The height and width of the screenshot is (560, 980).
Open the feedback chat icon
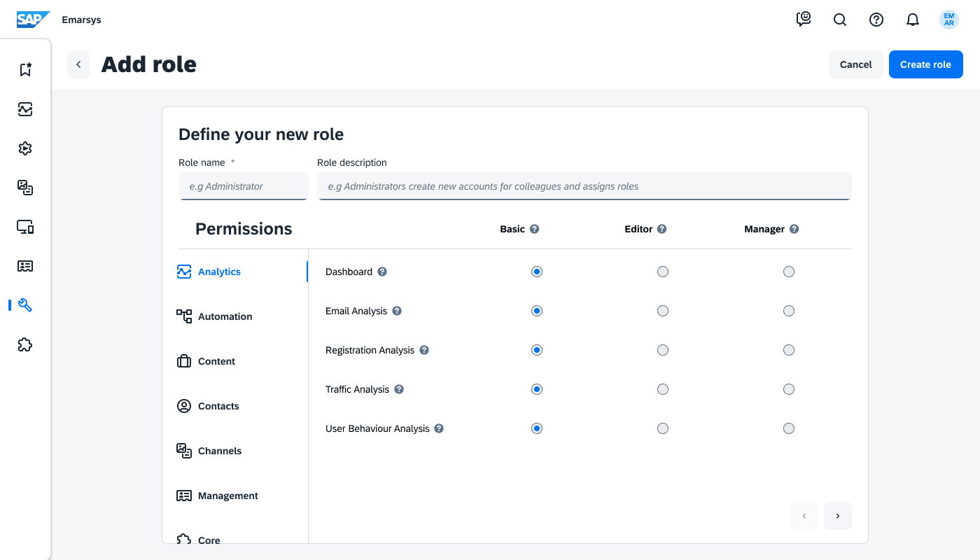(x=804, y=20)
